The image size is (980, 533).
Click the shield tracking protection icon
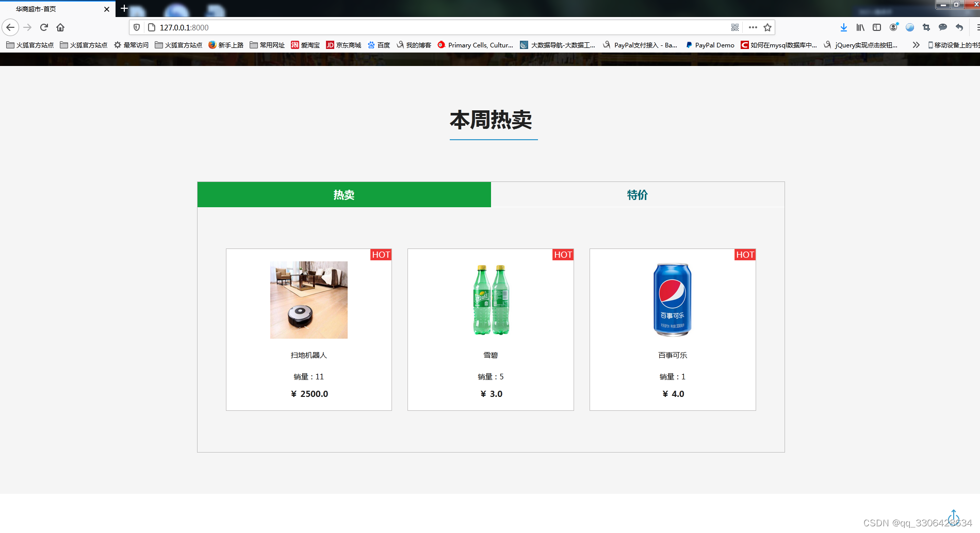(x=137, y=27)
